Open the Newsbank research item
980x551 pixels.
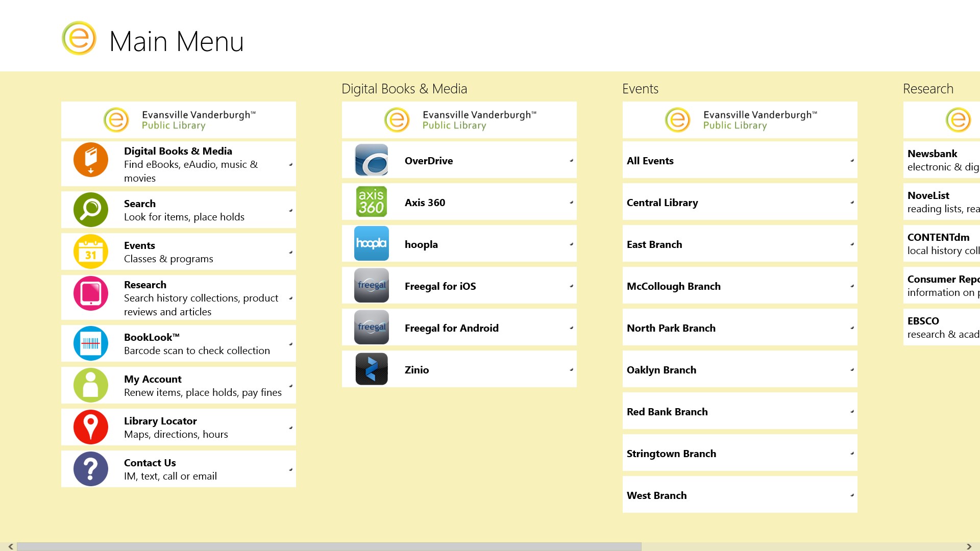click(x=942, y=160)
